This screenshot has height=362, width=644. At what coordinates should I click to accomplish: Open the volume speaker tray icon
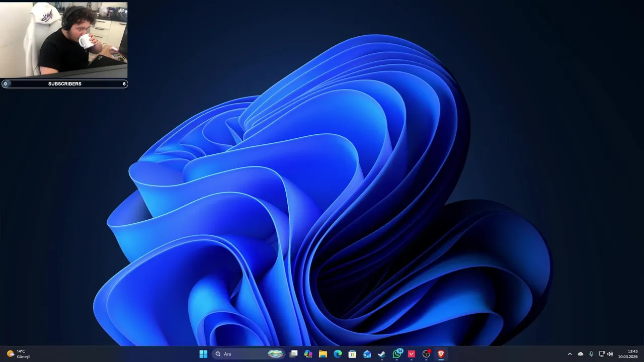pyautogui.click(x=610, y=354)
